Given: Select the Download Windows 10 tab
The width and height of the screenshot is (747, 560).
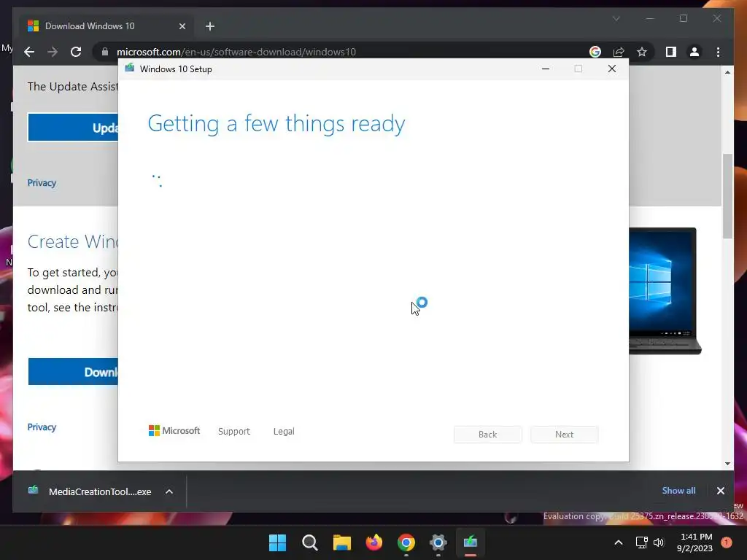Looking at the screenshot, I should [107, 26].
